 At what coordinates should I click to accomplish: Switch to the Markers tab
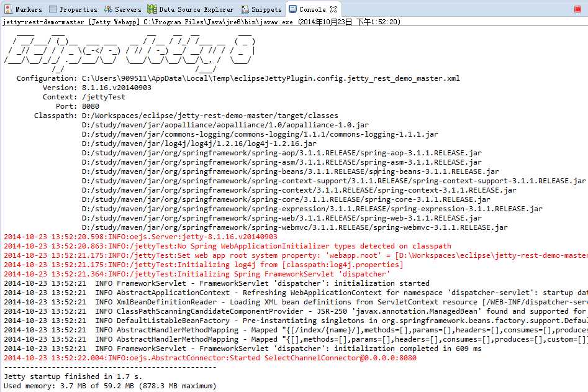23,9
